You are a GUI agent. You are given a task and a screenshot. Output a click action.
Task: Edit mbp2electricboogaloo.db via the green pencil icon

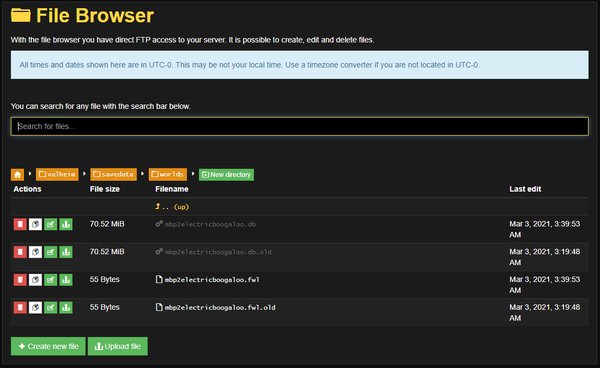coord(51,224)
